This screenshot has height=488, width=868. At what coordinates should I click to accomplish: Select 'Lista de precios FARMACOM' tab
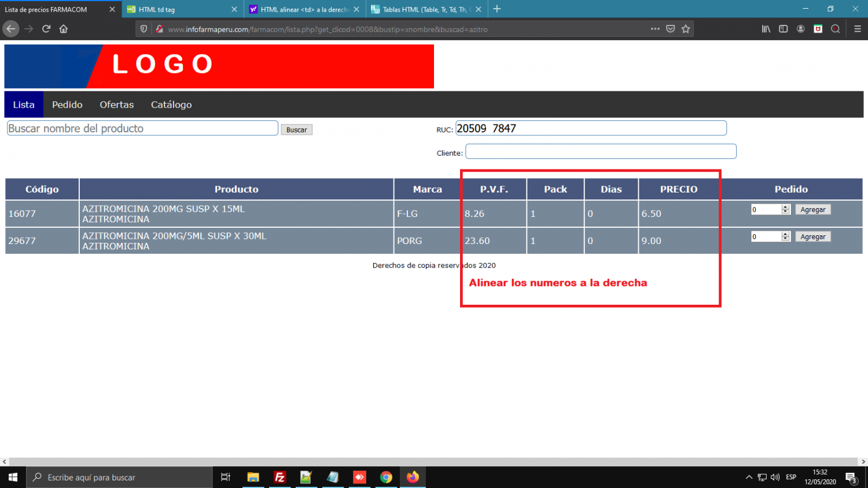(61, 9)
